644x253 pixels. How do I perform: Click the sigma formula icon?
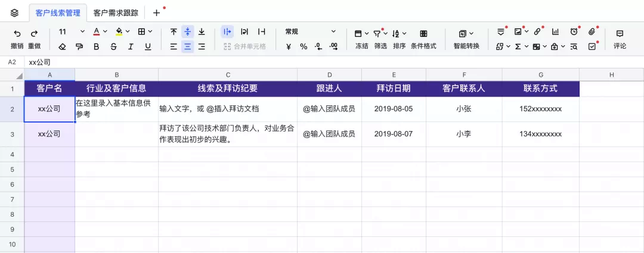pyautogui.click(x=518, y=47)
